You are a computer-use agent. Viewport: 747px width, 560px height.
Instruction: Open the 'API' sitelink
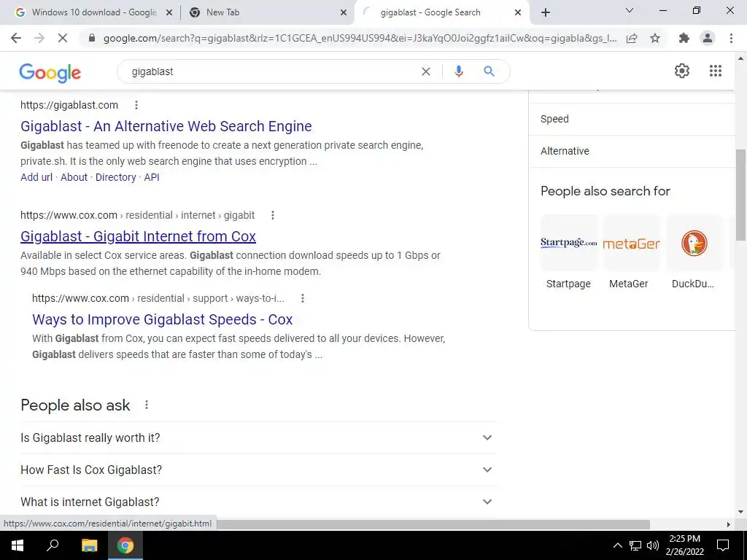click(152, 177)
